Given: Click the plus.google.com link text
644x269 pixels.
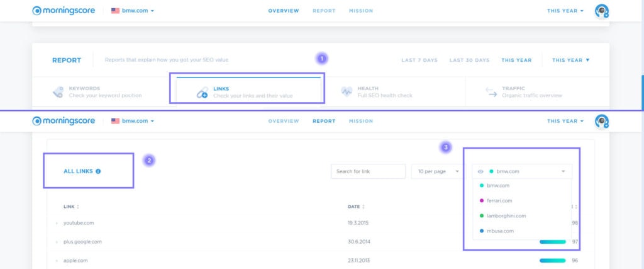Looking at the screenshot, I should [82, 242].
